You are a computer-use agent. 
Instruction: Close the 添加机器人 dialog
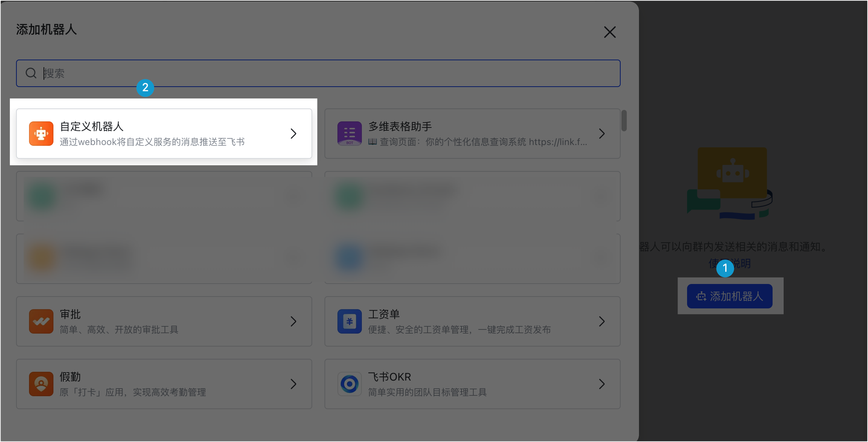coord(610,32)
